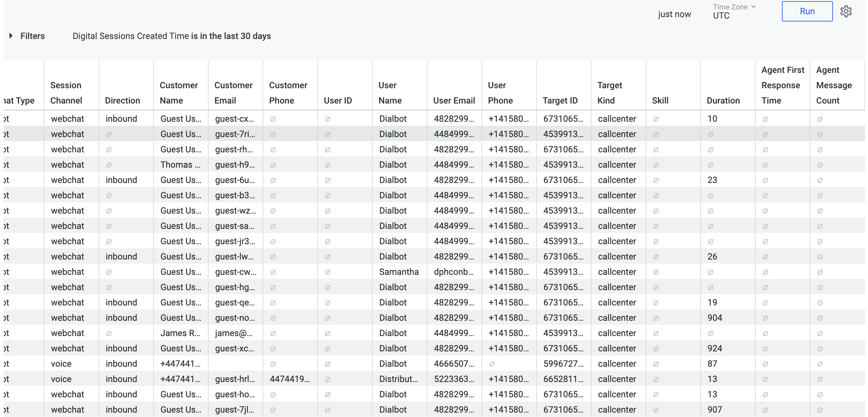Select the Target Kind column header
This screenshot has width=868, height=417.
tap(609, 93)
